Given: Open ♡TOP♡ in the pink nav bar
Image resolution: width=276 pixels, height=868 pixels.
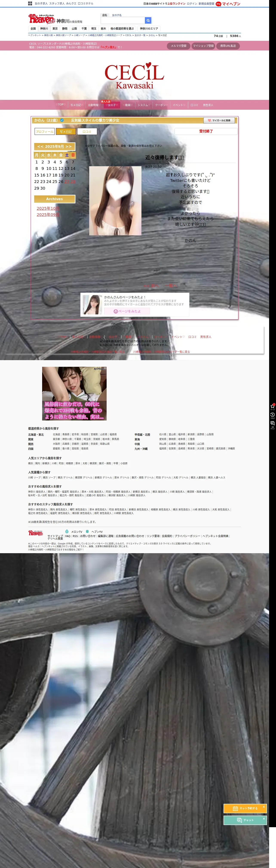Looking at the screenshot, I should click(x=61, y=105).
